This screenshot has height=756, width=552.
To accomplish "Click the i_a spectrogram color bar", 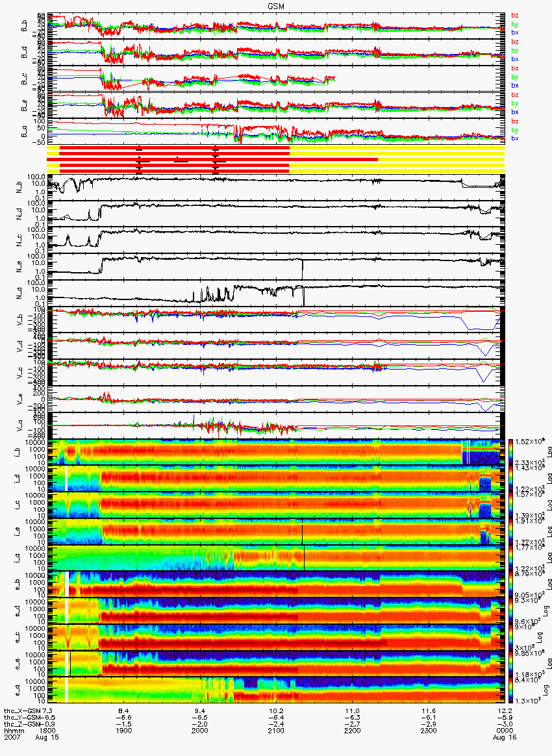I will tap(510, 559).
